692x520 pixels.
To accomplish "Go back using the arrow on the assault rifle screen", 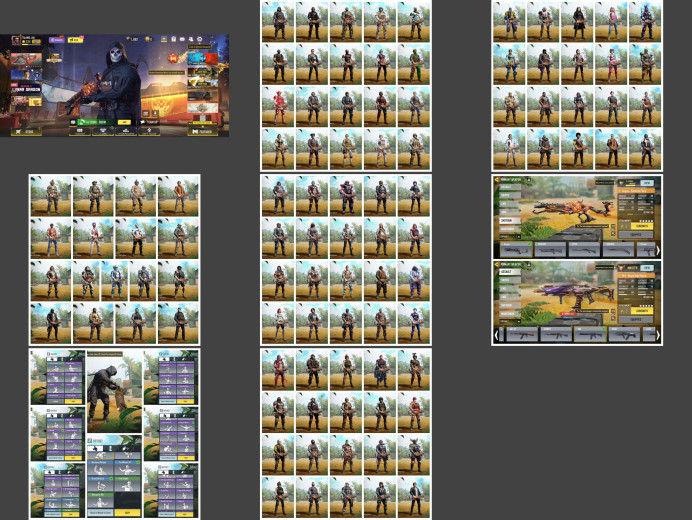I will coord(496,264).
